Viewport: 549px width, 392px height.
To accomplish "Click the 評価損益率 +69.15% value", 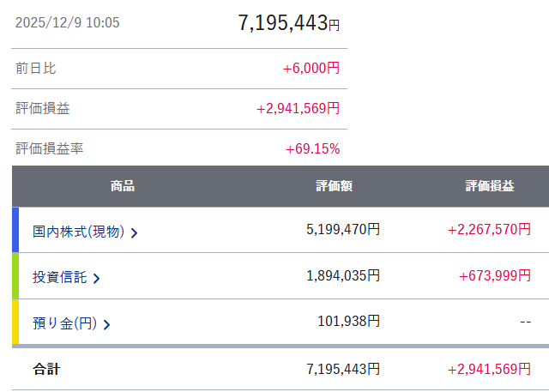I will [312, 148].
